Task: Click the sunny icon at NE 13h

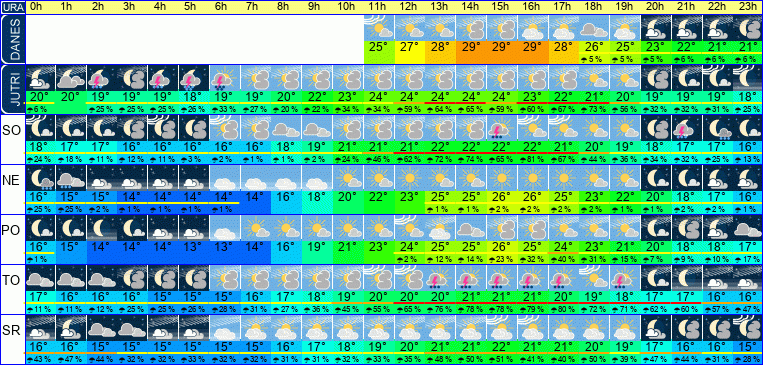Action: click(x=440, y=178)
